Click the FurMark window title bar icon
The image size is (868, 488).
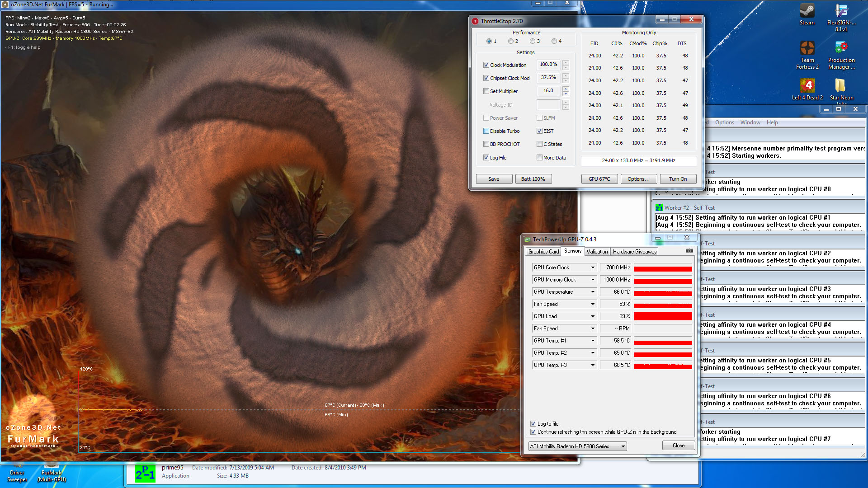click(5, 5)
